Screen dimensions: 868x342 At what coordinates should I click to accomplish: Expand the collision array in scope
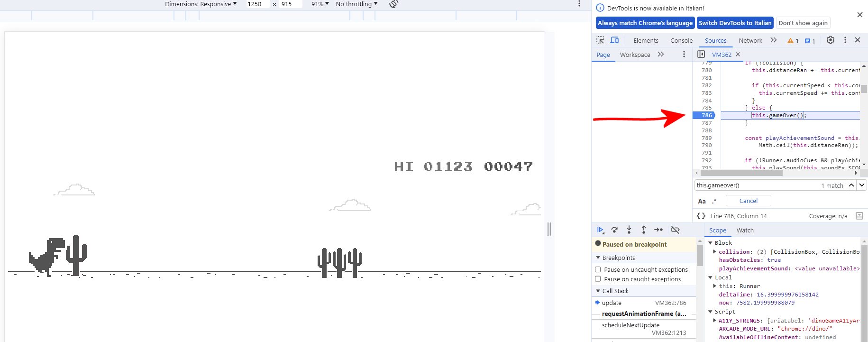pyautogui.click(x=715, y=252)
